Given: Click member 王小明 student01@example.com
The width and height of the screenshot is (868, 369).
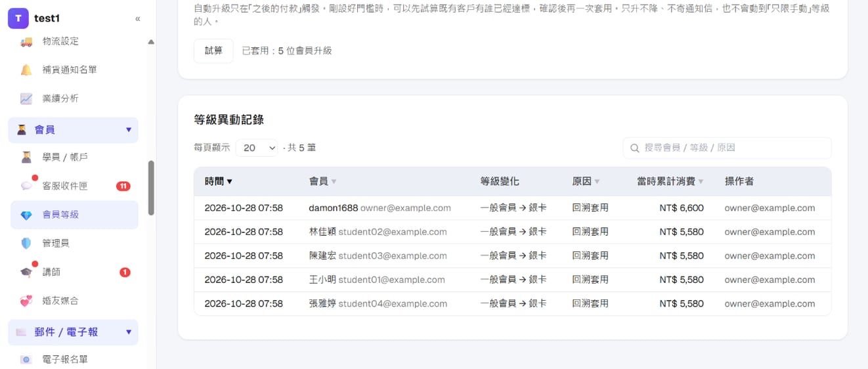Looking at the screenshot, I should tap(377, 280).
